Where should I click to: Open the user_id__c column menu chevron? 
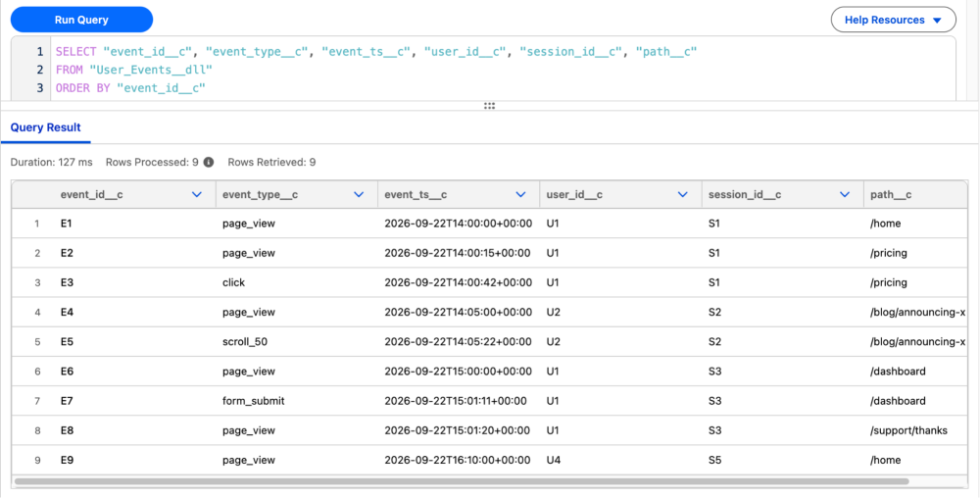click(x=682, y=195)
